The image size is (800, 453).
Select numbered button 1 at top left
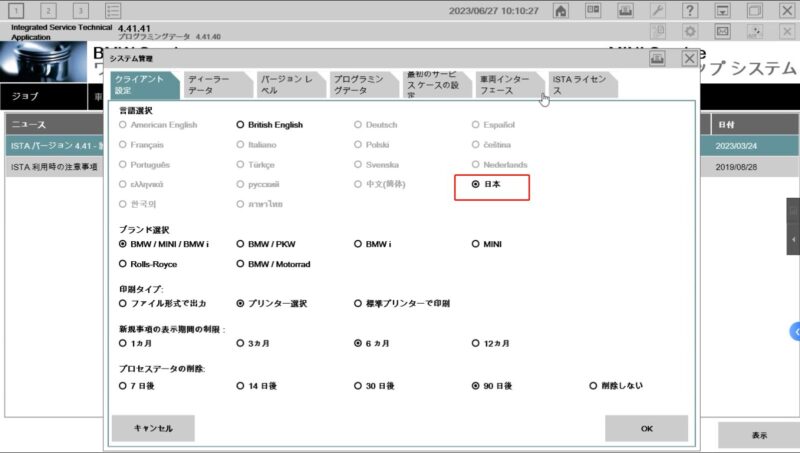pos(16,11)
